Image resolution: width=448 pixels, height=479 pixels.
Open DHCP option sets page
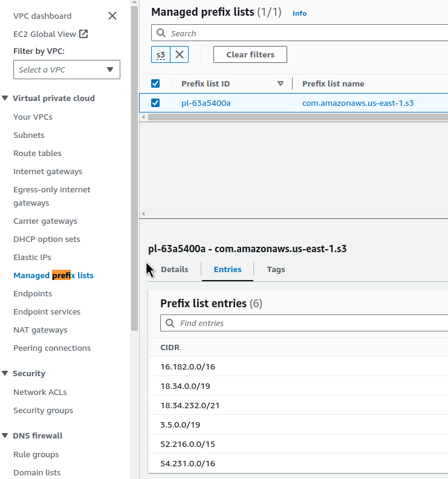(x=47, y=239)
